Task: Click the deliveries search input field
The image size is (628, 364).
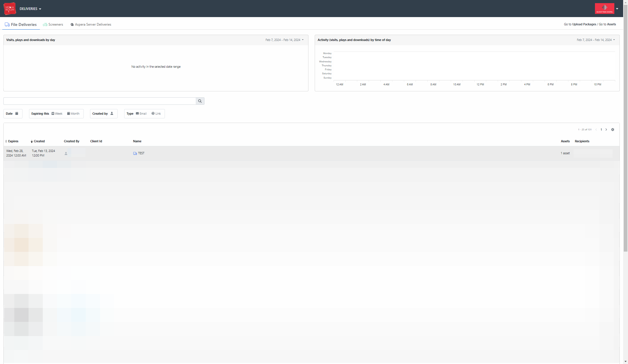Action: pos(99,101)
